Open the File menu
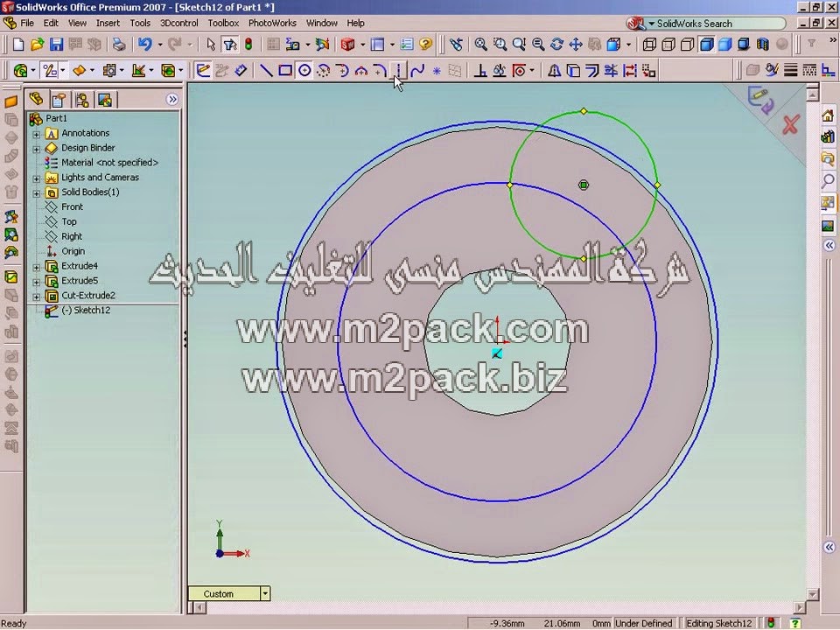Screen dimensions: 840x630 click(27, 23)
